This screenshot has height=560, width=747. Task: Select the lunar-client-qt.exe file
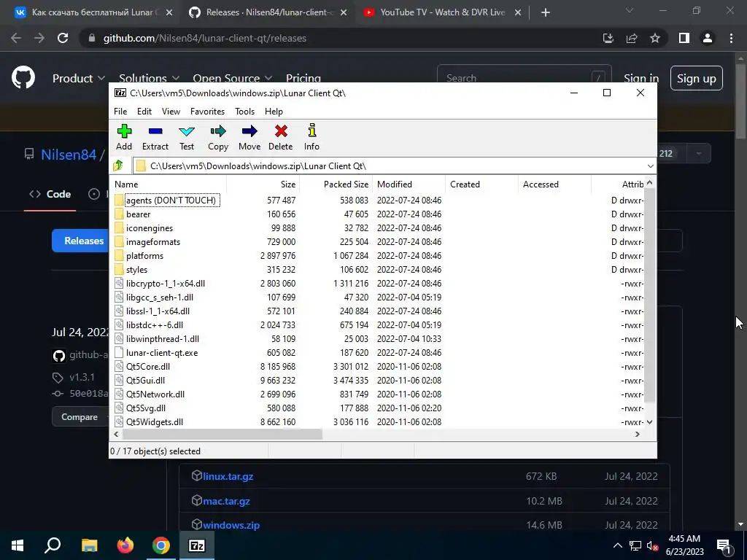pos(162,353)
